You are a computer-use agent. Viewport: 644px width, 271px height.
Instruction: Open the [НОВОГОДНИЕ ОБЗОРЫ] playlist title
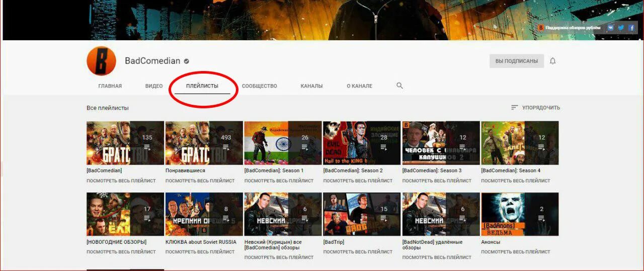click(117, 242)
